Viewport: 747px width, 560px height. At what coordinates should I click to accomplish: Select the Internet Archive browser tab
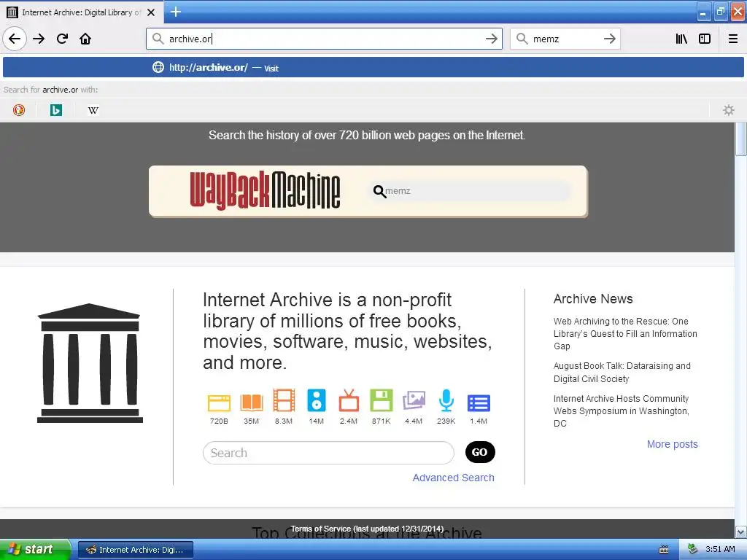[82, 12]
